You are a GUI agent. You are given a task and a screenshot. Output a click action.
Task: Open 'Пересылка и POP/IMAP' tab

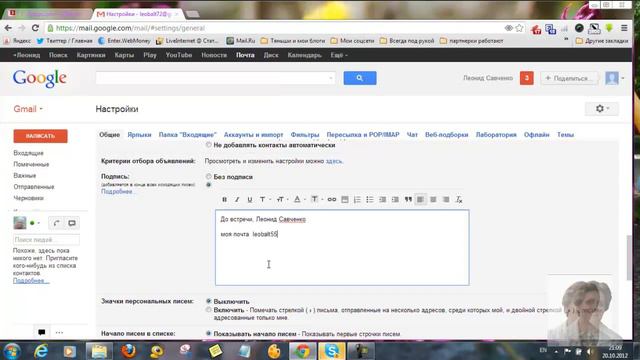point(362,135)
